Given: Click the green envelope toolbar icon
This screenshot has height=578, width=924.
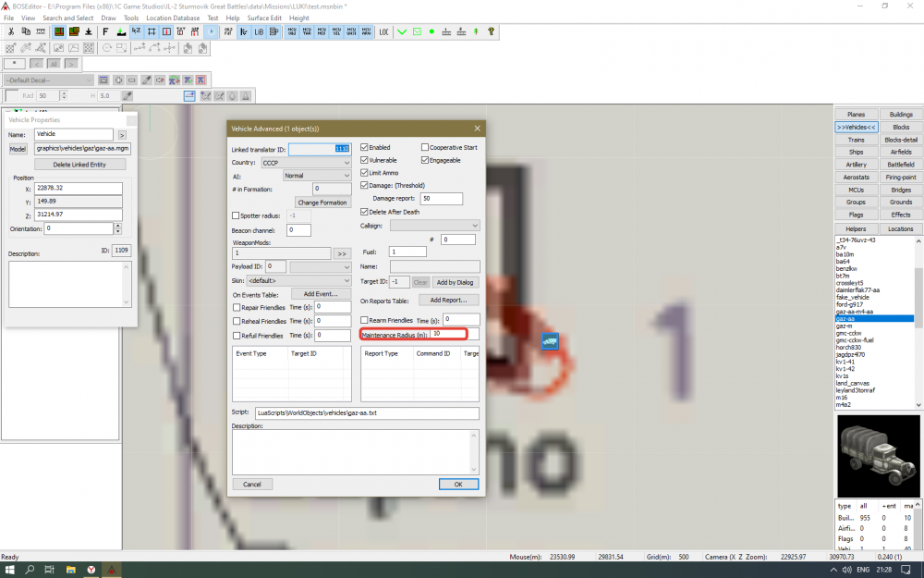Looking at the screenshot, I should (x=417, y=31).
